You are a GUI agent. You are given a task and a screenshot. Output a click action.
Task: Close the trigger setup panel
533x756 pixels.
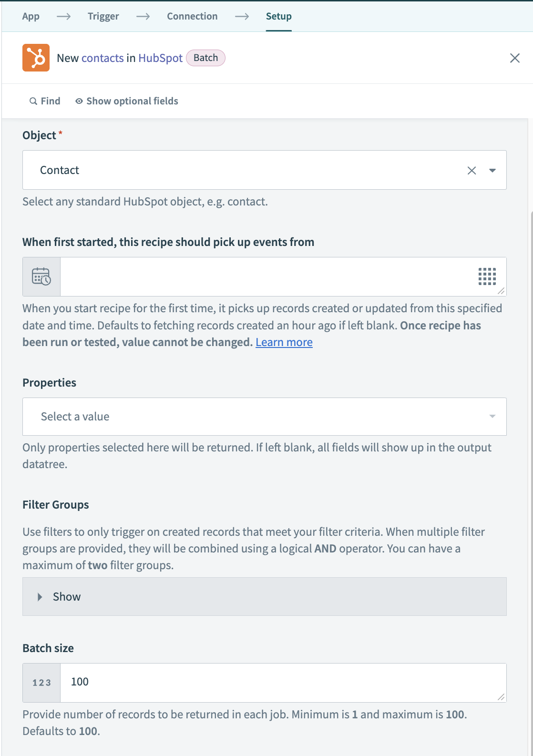[515, 58]
